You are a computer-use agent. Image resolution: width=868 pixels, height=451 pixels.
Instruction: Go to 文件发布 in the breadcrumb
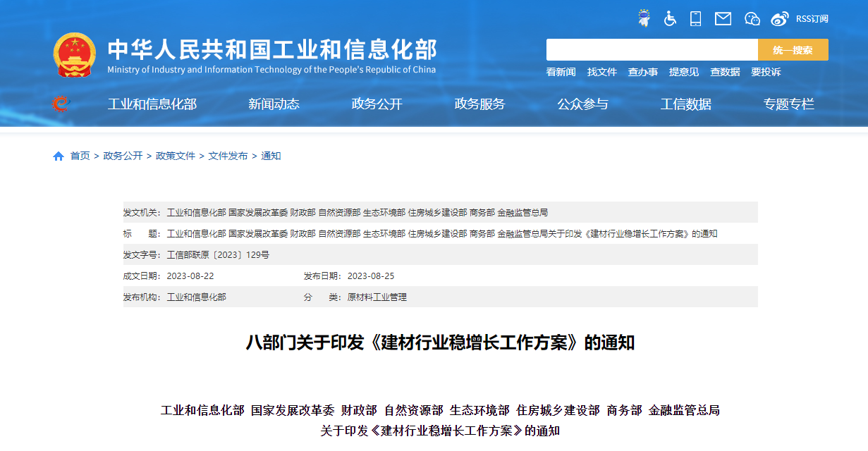point(228,156)
